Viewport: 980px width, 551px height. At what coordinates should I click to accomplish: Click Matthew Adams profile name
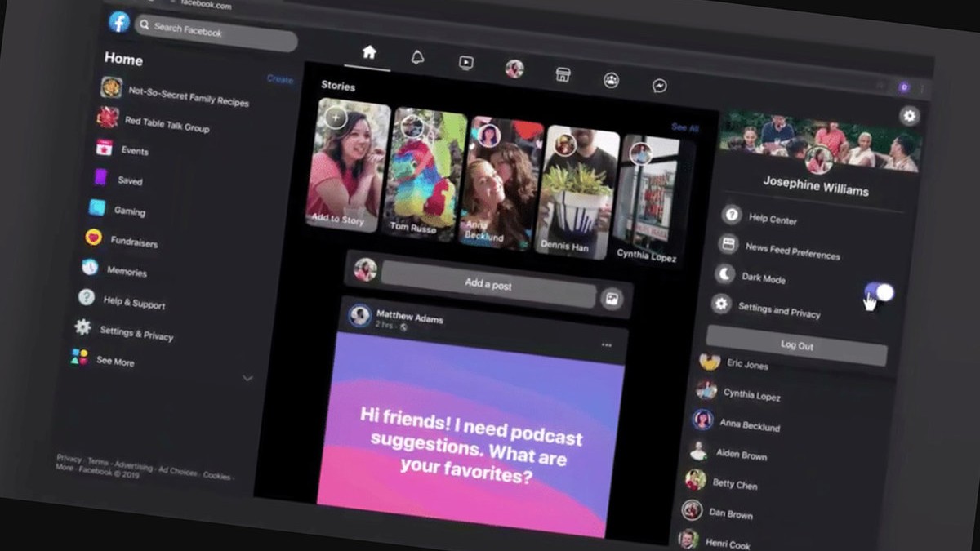pyautogui.click(x=409, y=316)
